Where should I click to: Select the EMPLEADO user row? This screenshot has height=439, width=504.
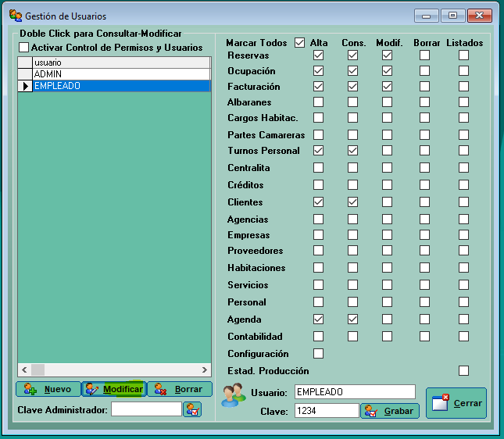(121, 86)
